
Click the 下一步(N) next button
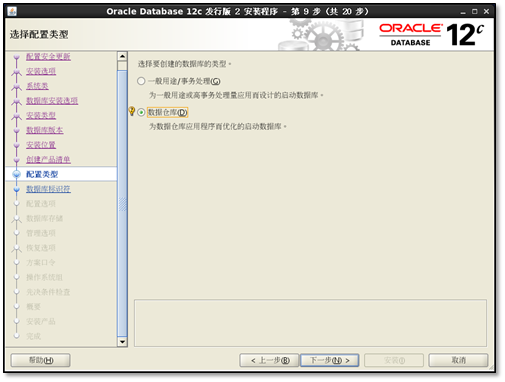tap(330, 360)
